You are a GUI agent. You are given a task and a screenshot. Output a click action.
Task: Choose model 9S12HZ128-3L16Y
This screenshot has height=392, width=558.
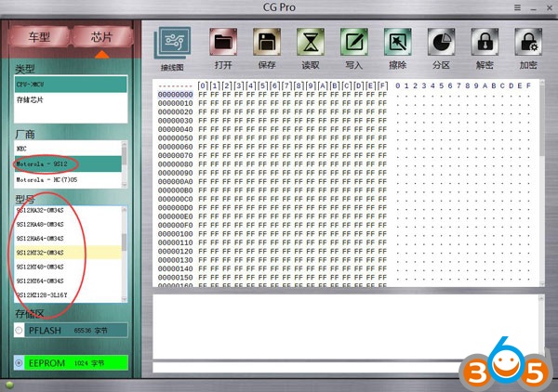tap(68, 295)
